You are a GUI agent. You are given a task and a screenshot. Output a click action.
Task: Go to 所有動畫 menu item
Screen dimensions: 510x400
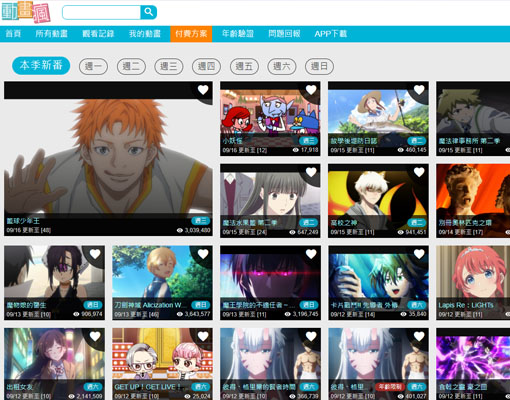(51, 34)
